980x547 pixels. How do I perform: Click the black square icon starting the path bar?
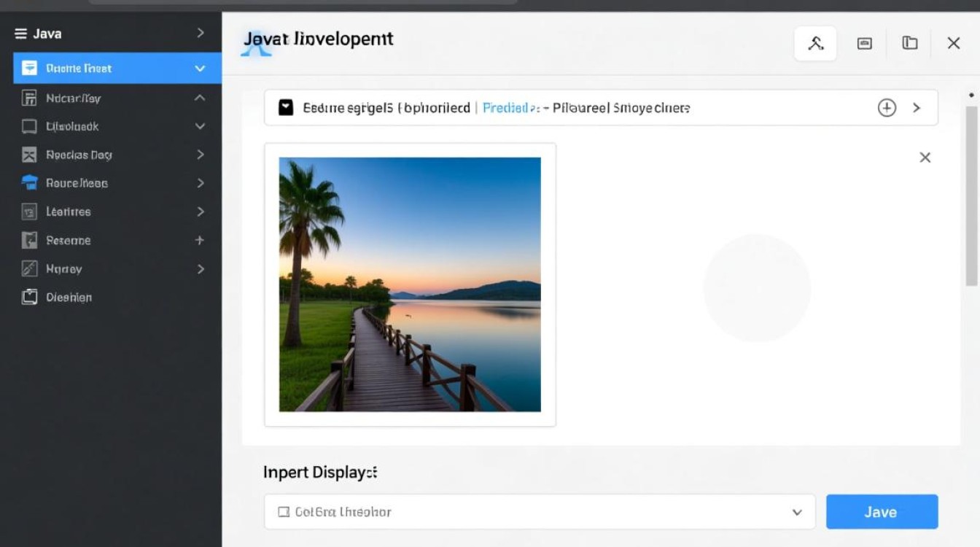(286, 108)
